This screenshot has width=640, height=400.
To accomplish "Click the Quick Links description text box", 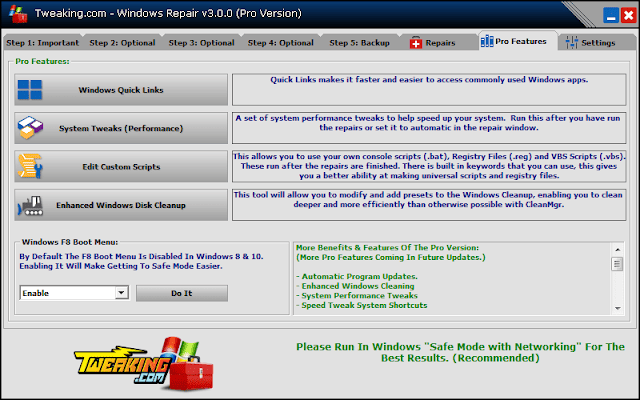I will (x=429, y=89).
